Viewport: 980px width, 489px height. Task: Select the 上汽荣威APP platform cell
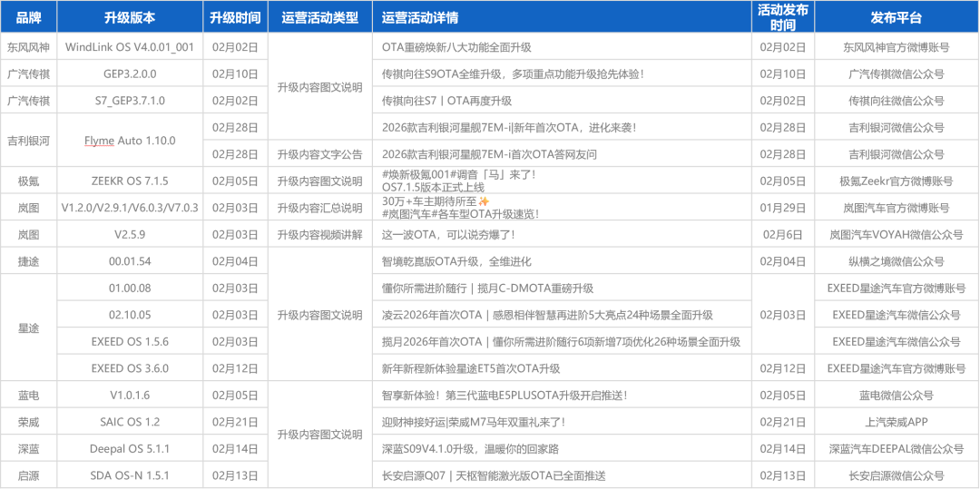897,422
